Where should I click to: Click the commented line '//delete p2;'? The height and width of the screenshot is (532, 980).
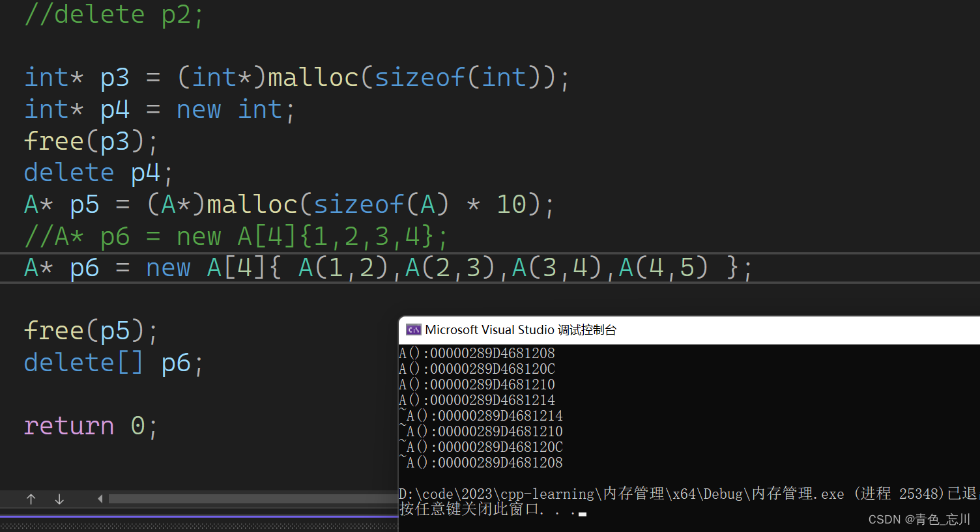(115, 14)
